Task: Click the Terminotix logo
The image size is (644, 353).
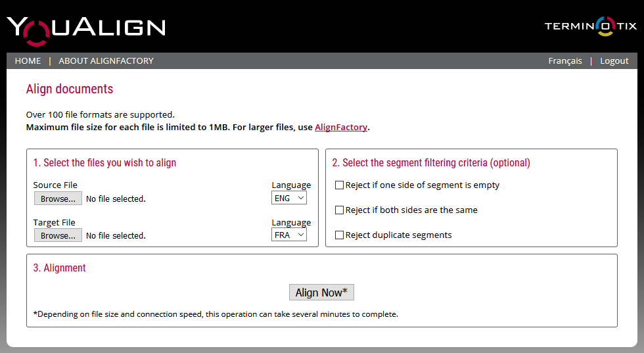Action: pyautogui.click(x=590, y=26)
